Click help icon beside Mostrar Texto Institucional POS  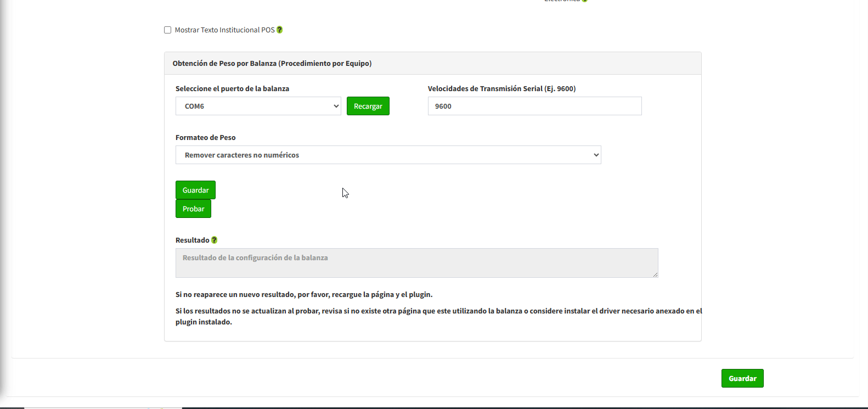280,30
